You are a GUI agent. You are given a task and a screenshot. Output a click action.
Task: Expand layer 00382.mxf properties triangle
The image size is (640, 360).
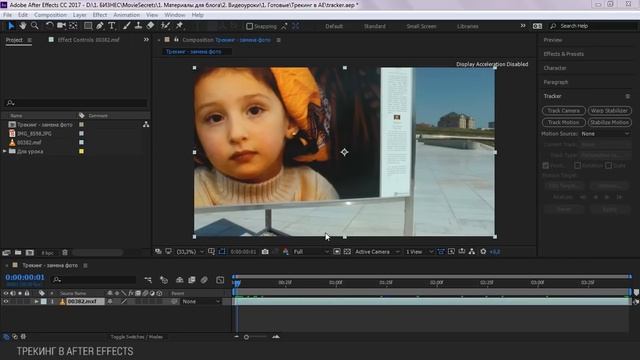click(36, 302)
